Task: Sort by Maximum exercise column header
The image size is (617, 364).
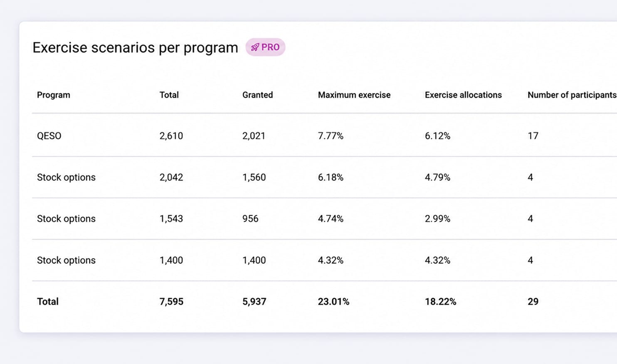Action: pos(354,95)
